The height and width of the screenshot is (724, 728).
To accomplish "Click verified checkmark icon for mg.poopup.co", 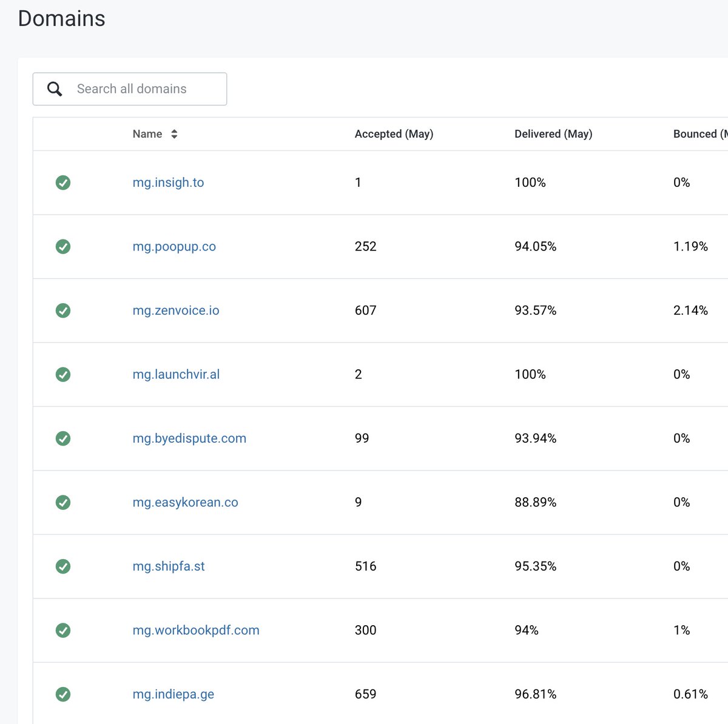I will [x=63, y=247].
